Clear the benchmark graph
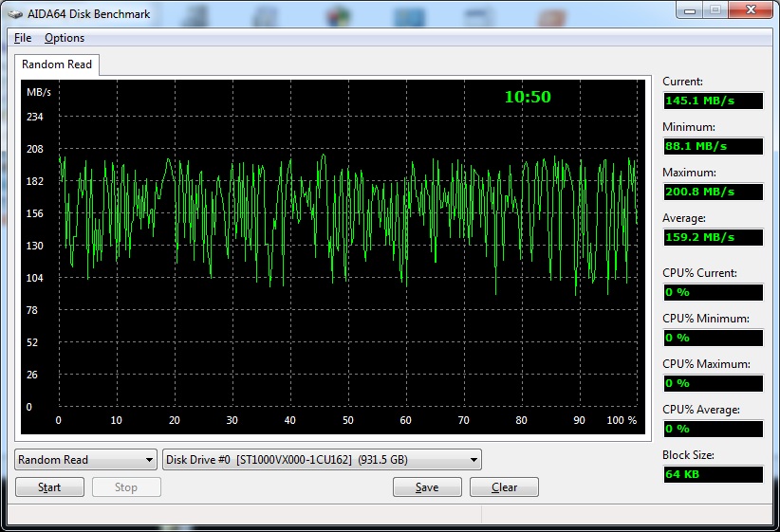Screen dimensions: 780x532 pos(504,487)
